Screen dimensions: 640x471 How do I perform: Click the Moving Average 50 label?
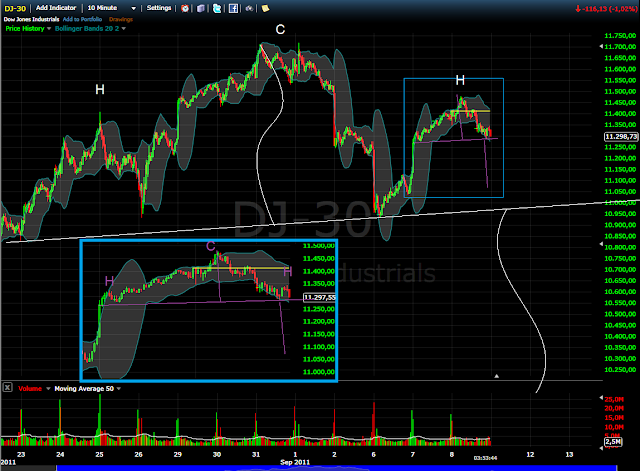[x=84, y=389]
